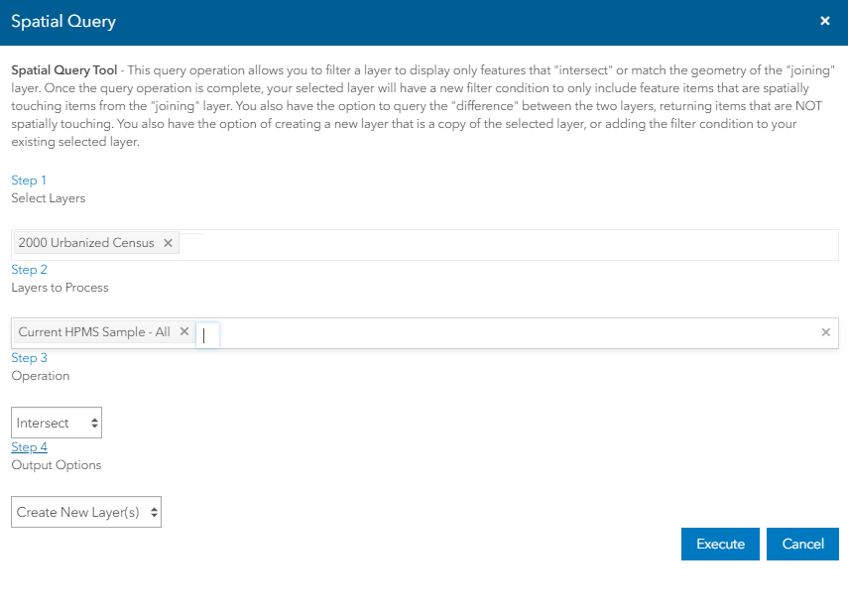This screenshot has width=848, height=616.
Task: Select the Step 4 link
Action: point(29,447)
